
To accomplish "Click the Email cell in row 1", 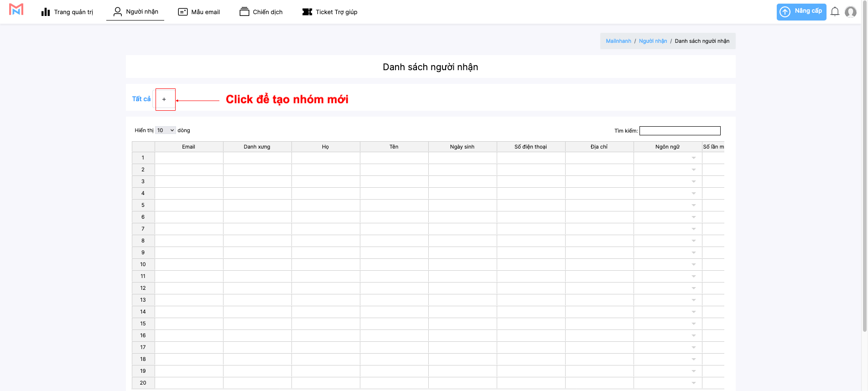I will click(x=189, y=158).
